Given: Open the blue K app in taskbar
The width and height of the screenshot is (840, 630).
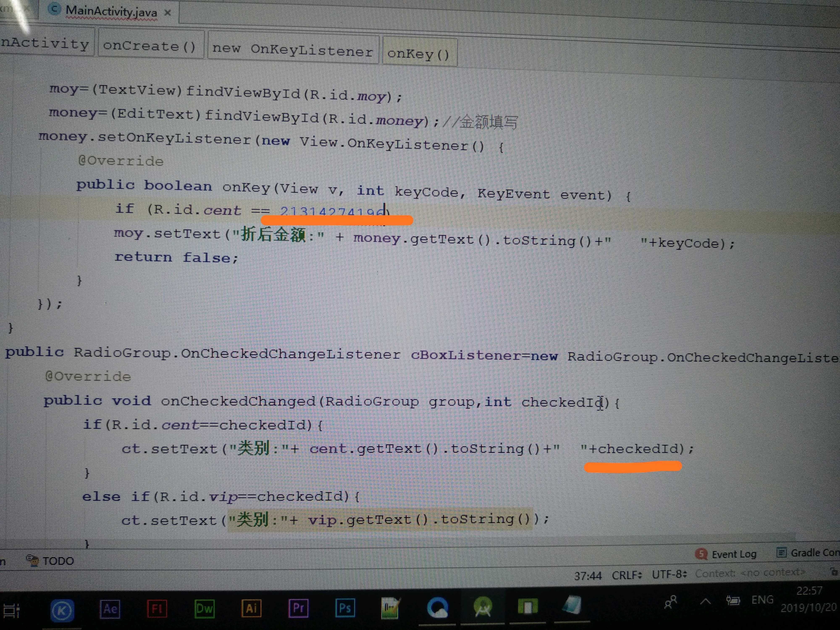Looking at the screenshot, I should 62,610.
